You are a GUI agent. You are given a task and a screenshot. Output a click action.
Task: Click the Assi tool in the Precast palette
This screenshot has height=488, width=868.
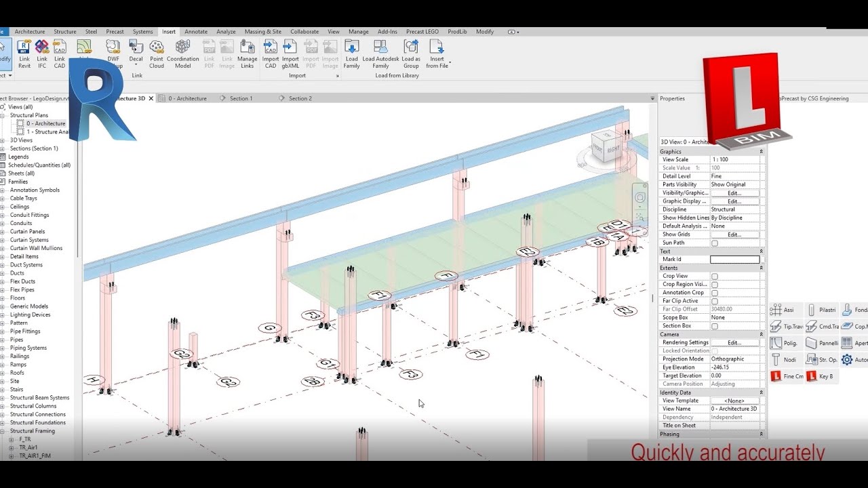pos(782,310)
